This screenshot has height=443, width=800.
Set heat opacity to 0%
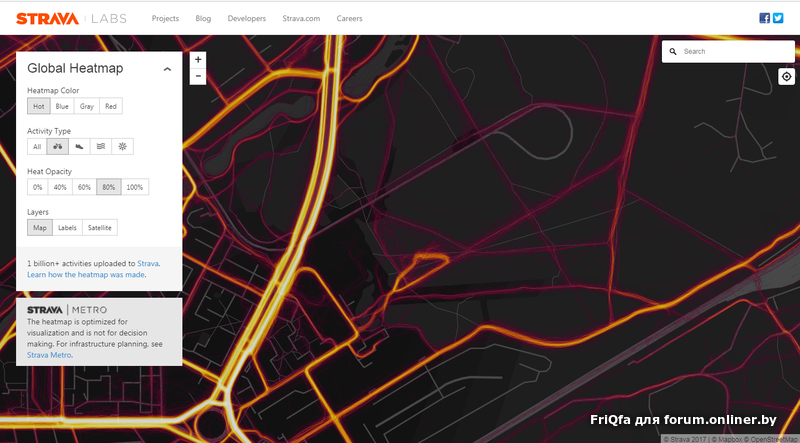[x=38, y=187]
